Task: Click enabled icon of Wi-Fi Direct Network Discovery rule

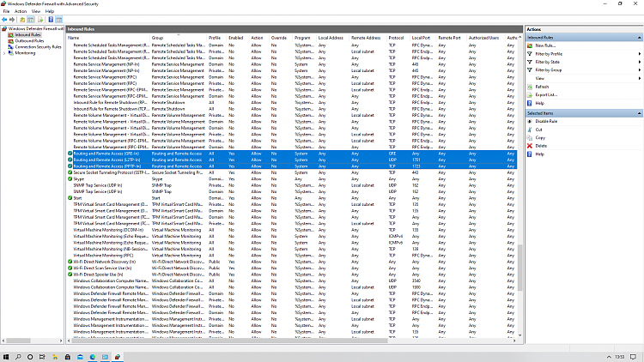Action: click(x=70, y=262)
